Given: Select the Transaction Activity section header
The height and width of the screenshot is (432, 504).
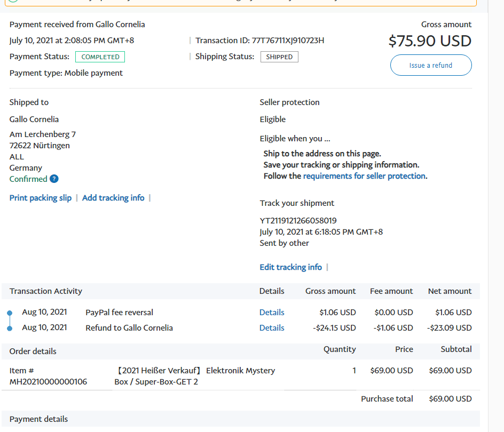Looking at the screenshot, I should click(x=46, y=291).
